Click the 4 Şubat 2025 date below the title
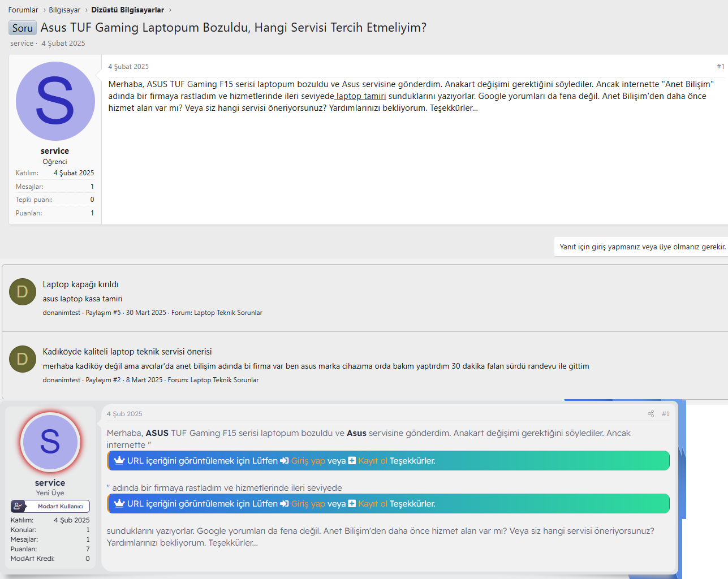Screen dimensions: 728x579 coord(63,44)
